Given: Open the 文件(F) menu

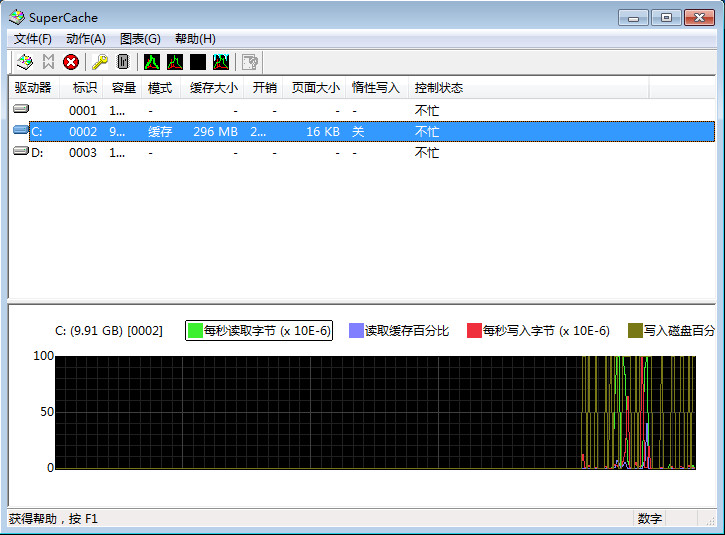Looking at the screenshot, I should pyautogui.click(x=32, y=39).
